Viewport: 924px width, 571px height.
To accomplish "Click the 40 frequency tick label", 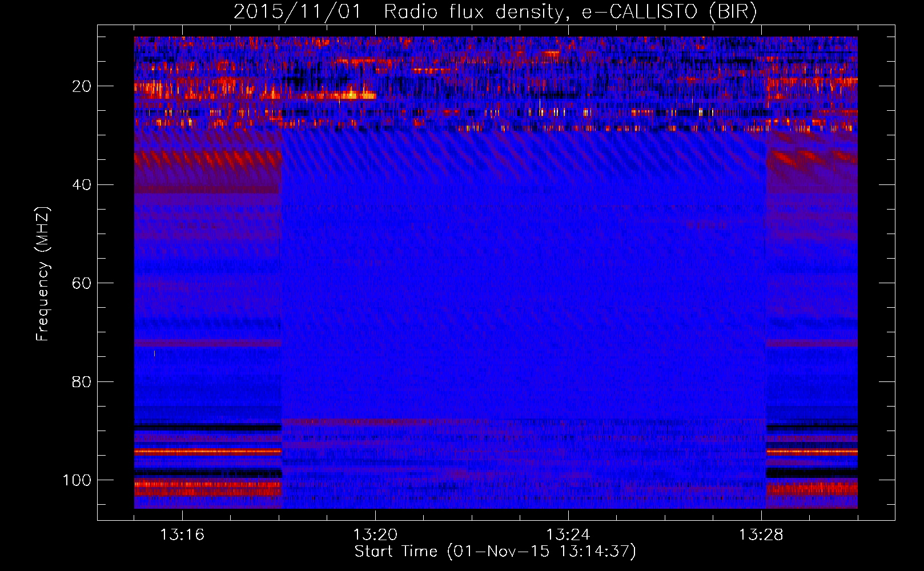I will 82,185.
